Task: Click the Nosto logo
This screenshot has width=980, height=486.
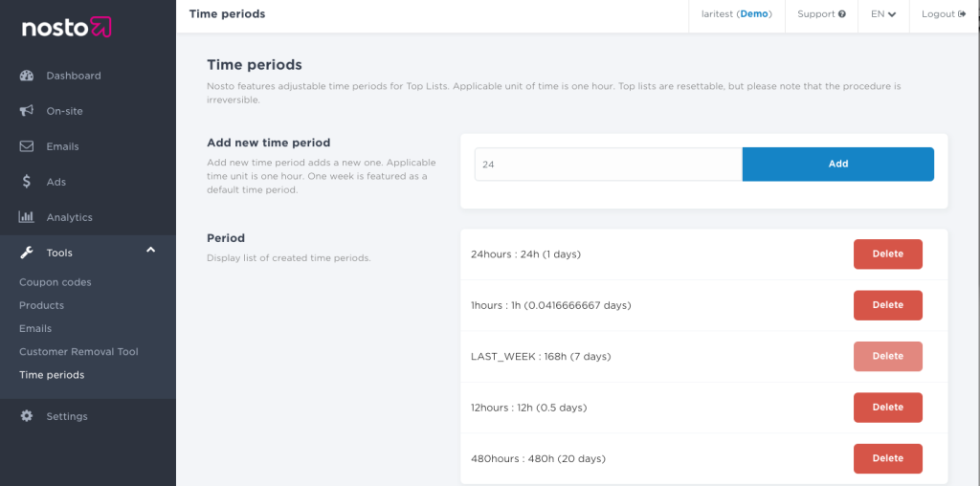Action: pos(67,28)
